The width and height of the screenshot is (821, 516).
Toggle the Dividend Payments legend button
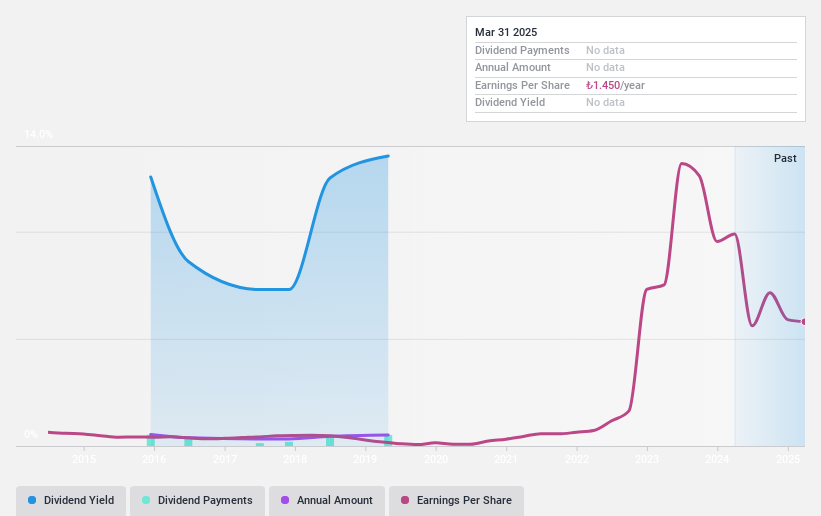[x=197, y=500]
